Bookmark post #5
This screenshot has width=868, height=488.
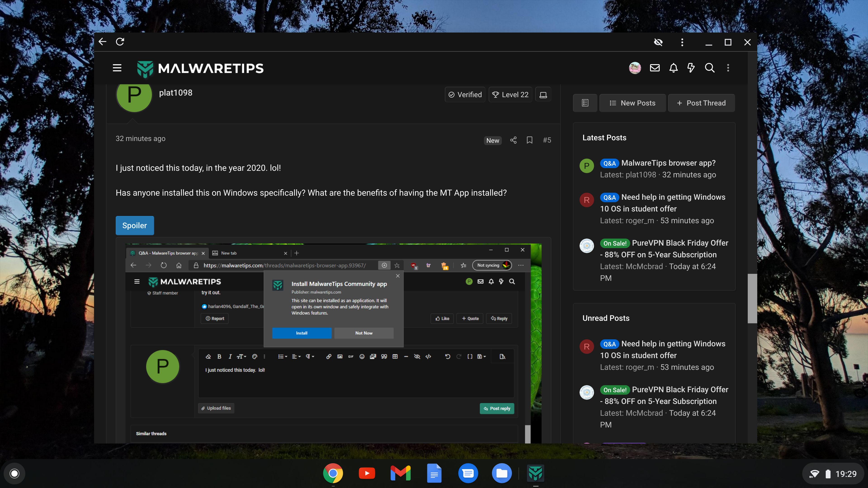tap(529, 140)
